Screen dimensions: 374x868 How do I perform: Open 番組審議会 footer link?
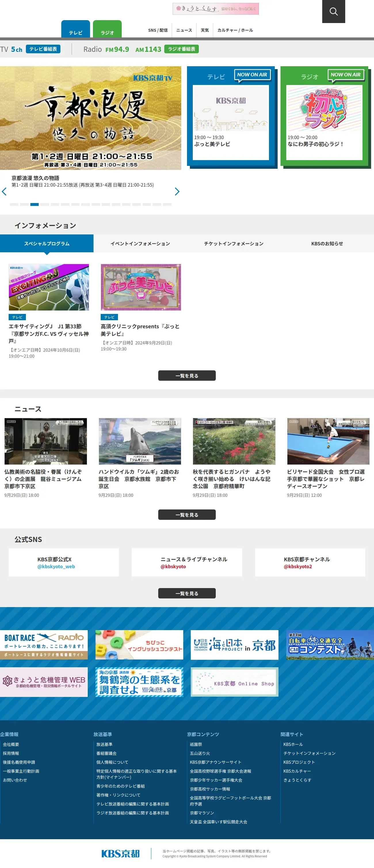point(106,753)
